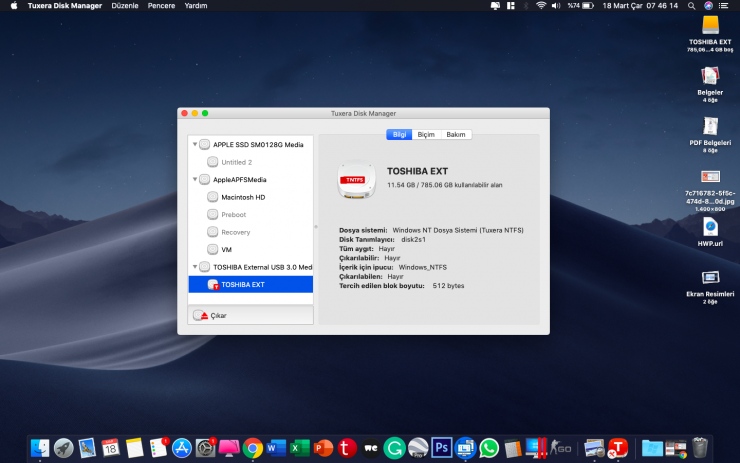
Task: Select the VM volume
Action: point(250,249)
